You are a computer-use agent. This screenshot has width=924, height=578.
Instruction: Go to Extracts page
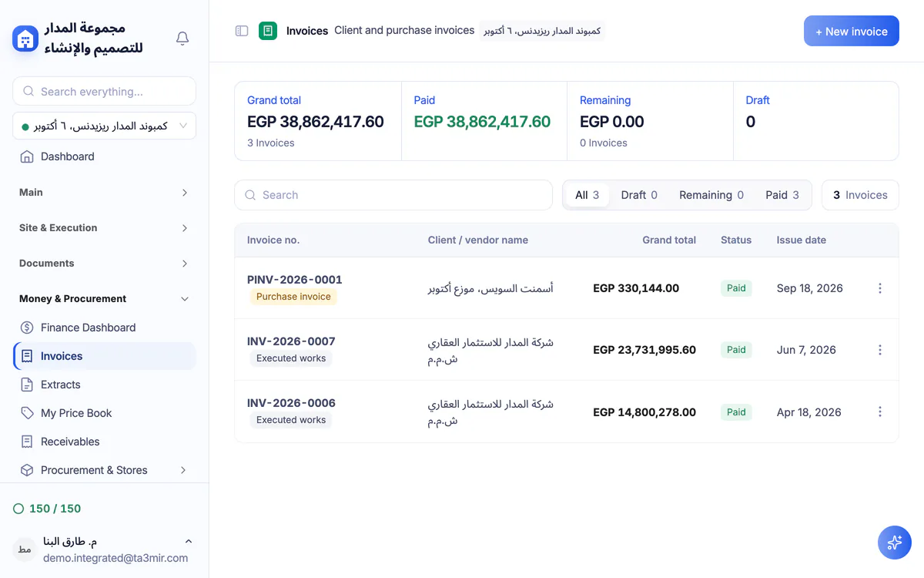click(104, 385)
